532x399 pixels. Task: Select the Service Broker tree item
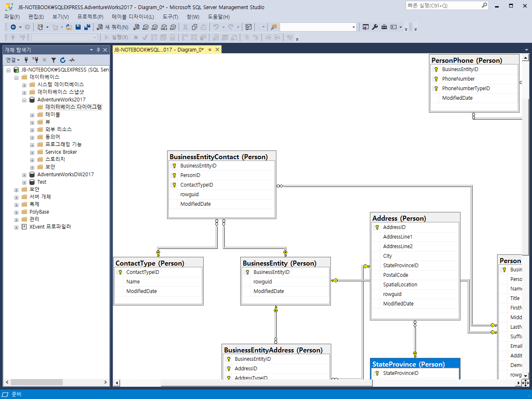(x=61, y=152)
